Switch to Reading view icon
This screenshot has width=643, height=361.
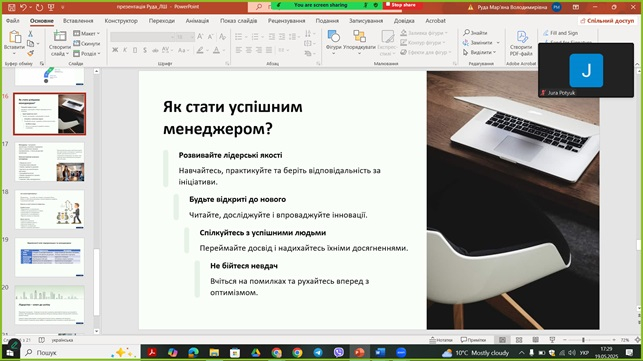point(536,340)
